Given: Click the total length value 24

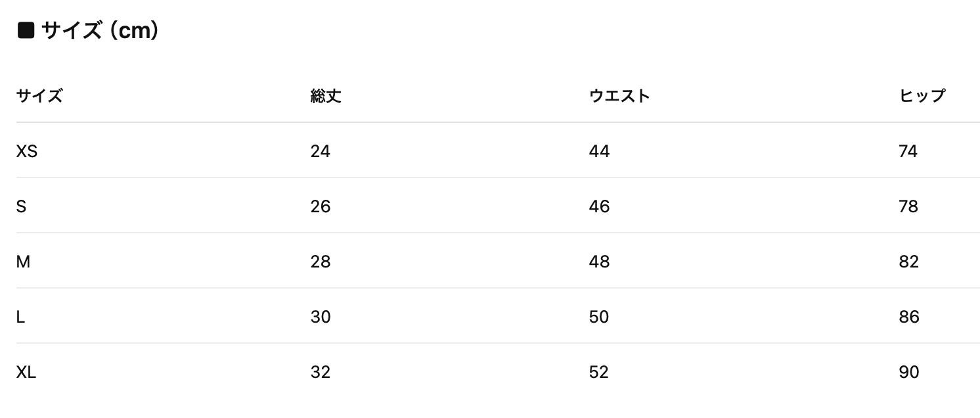Looking at the screenshot, I should tap(321, 152).
